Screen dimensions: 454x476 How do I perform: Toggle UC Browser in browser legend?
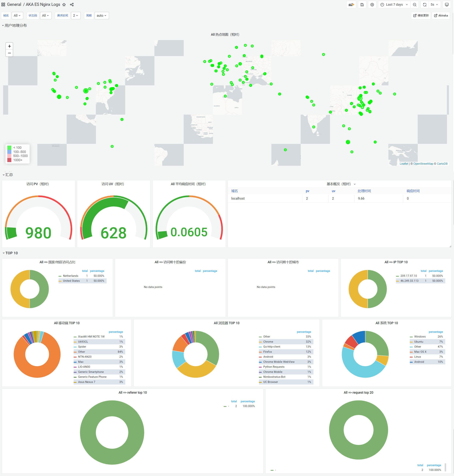tap(270, 382)
